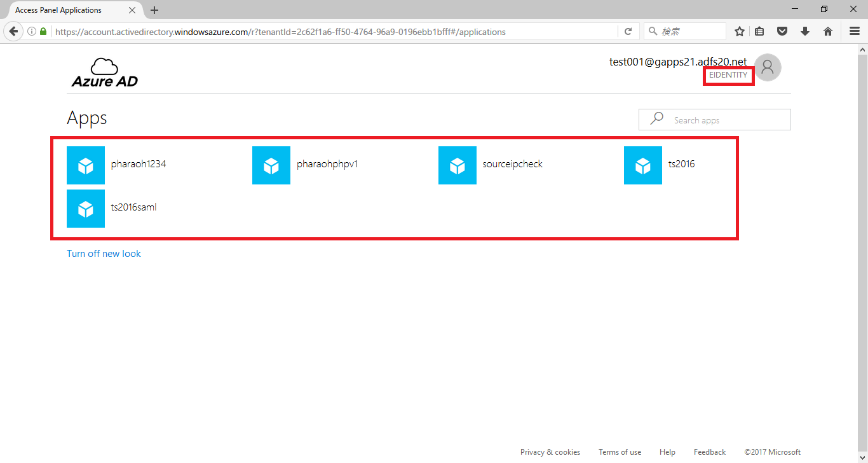Viewport: 868px width, 463px height.
Task: Click the green padlock site security icon
Action: click(x=43, y=31)
